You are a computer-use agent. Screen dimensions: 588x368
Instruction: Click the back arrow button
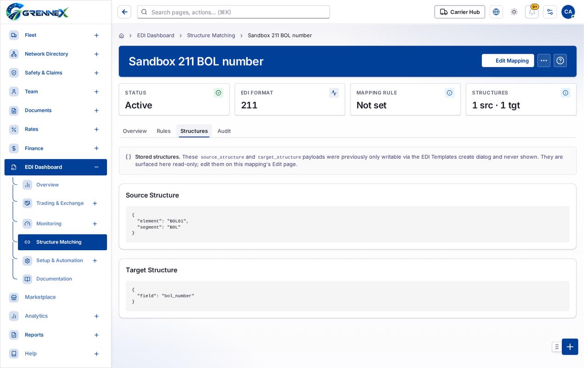coord(124,12)
